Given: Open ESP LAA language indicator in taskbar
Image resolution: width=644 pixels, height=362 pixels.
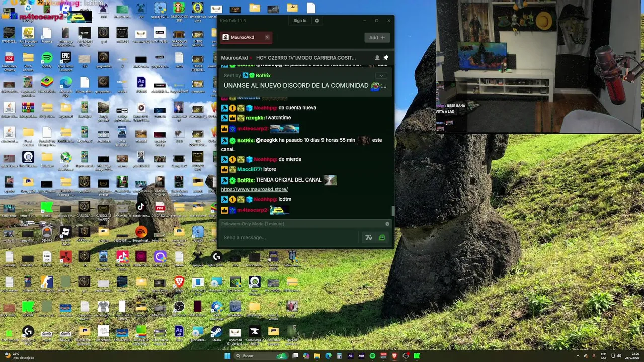Looking at the screenshot, I should pyautogui.click(x=603, y=356).
